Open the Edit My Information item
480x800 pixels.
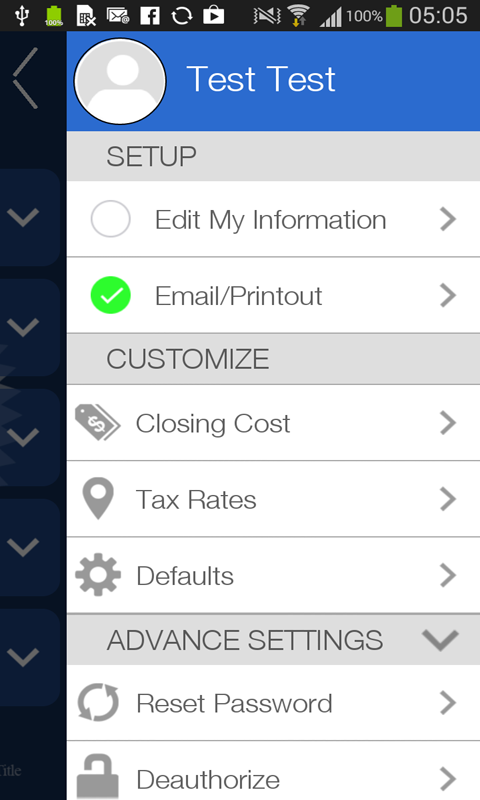(x=273, y=219)
